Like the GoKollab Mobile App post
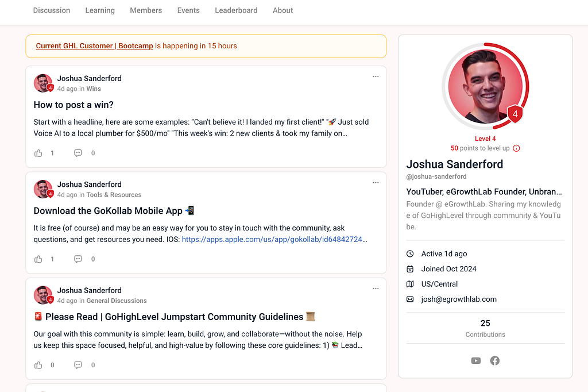 tap(38, 259)
